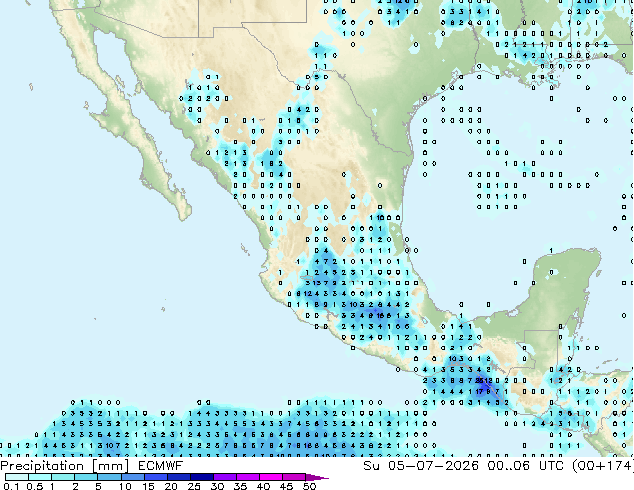Click the "15" legend value

tap(148, 486)
